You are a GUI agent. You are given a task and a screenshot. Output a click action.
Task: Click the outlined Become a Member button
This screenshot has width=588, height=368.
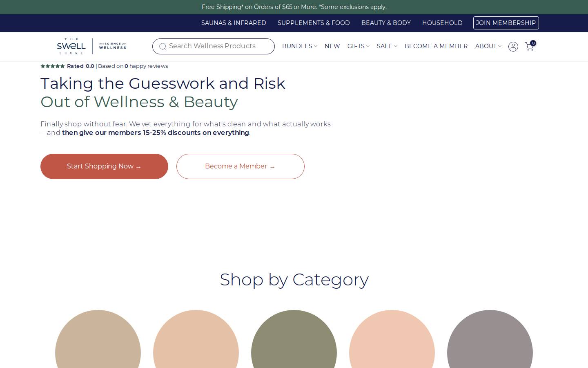tap(241, 166)
